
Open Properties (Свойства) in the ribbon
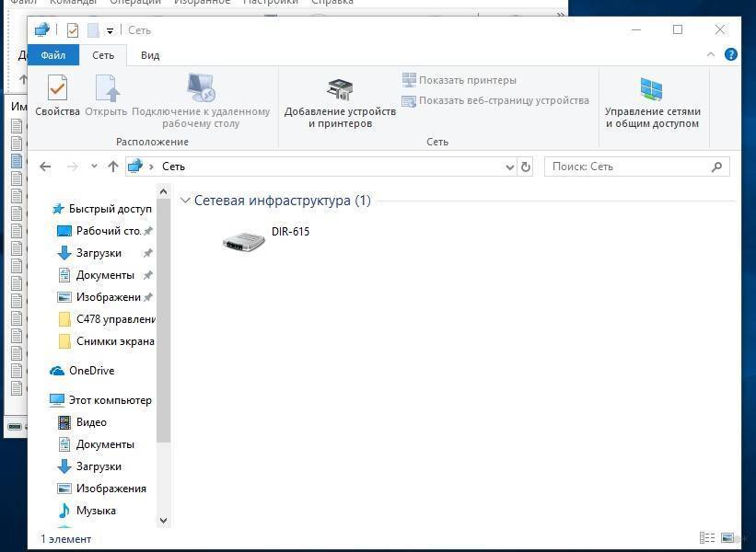[57, 96]
